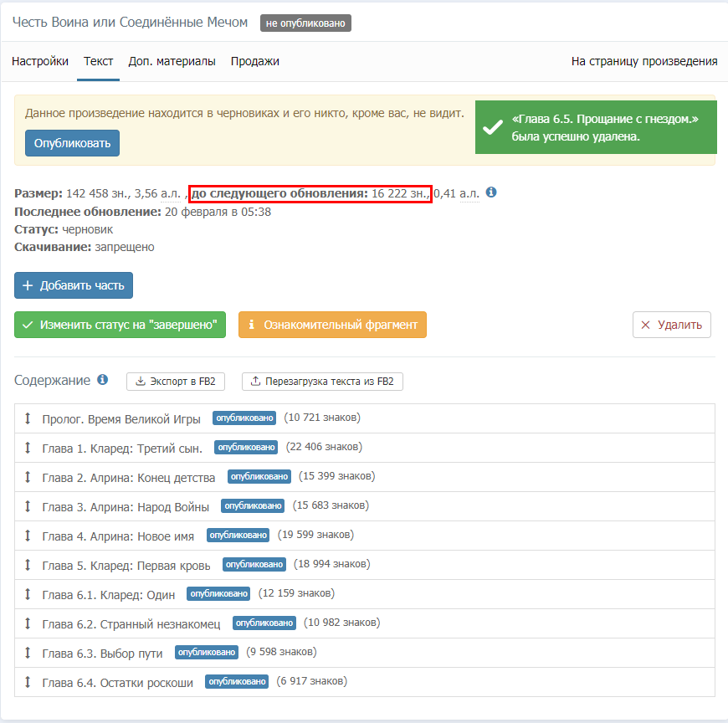
Task: Click reorder arrow icon for Глава 2 row
Action: [28, 477]
